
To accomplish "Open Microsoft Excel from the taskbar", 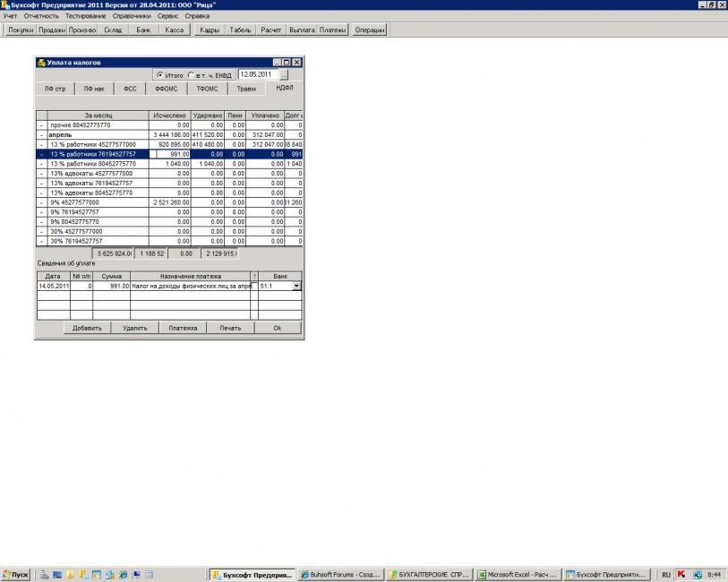I will pos(518,574).
